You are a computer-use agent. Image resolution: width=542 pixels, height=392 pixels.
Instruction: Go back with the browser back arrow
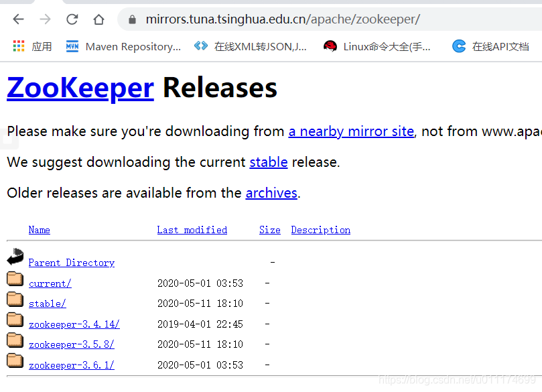pyautogui.click(x=18, y=19)
